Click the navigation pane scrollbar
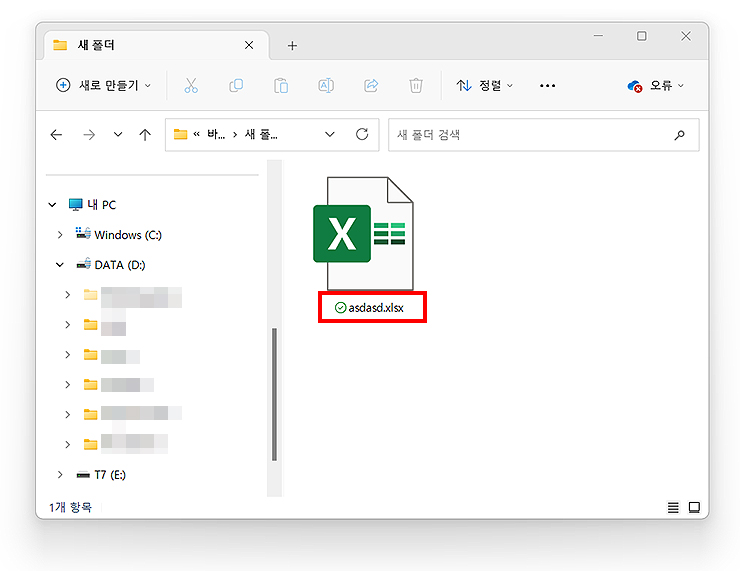 tap(274, 394)
